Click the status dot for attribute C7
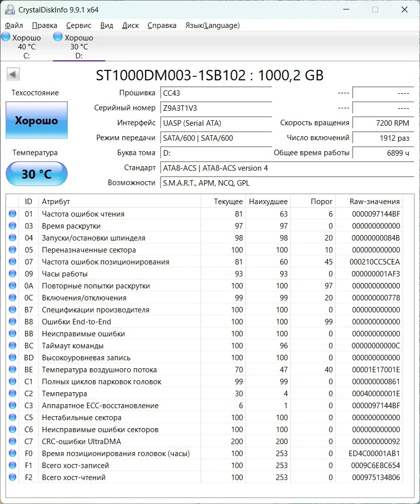This screenshot has height=504, width=420. [12, 441]
